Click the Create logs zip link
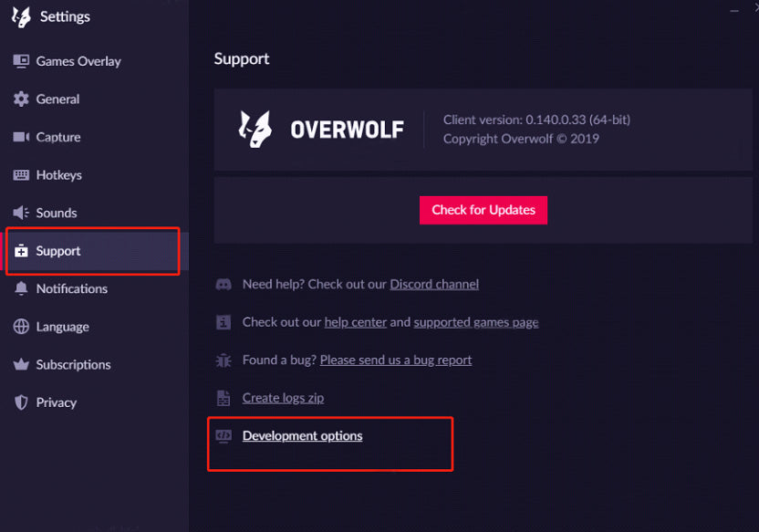Screen dimensions: 759x532 click(x=283, y=398)
